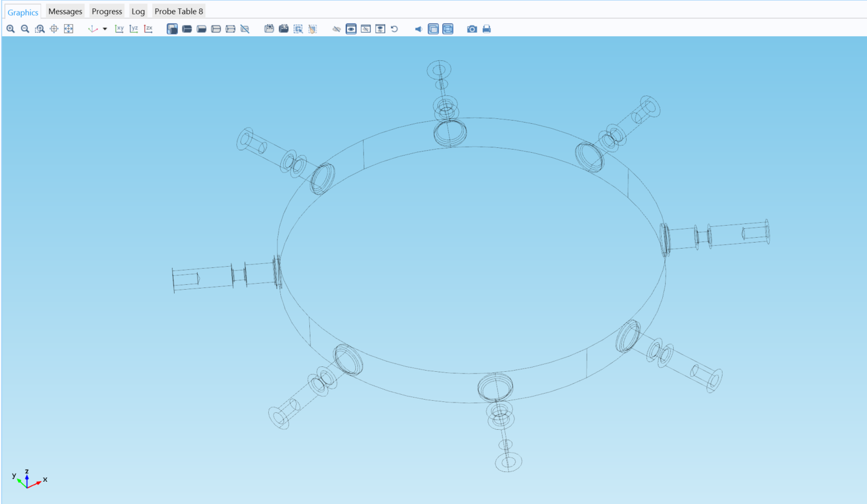Toggle the highlighted eye view filter button

351,29
